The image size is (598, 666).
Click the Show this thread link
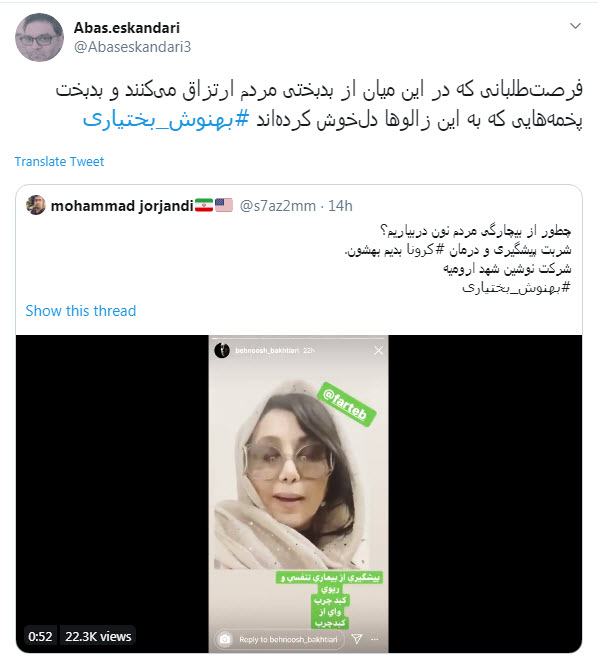81,311
